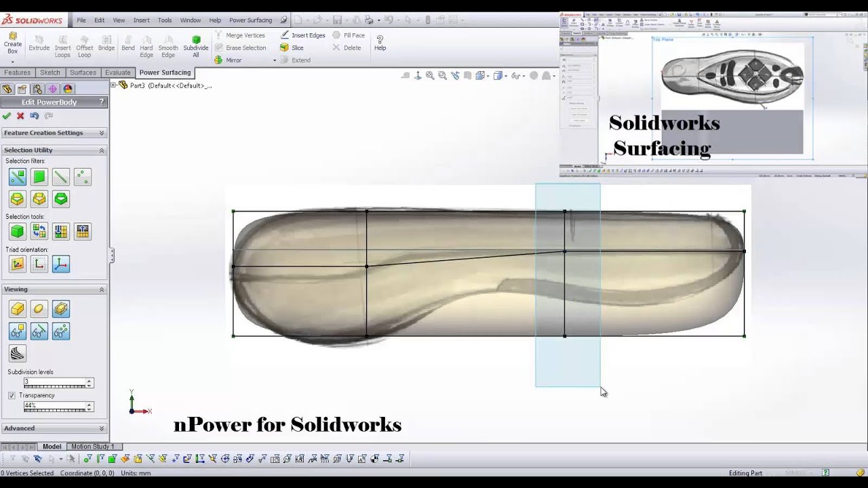
Task: Select the Extrude tool
Action: 39,43
